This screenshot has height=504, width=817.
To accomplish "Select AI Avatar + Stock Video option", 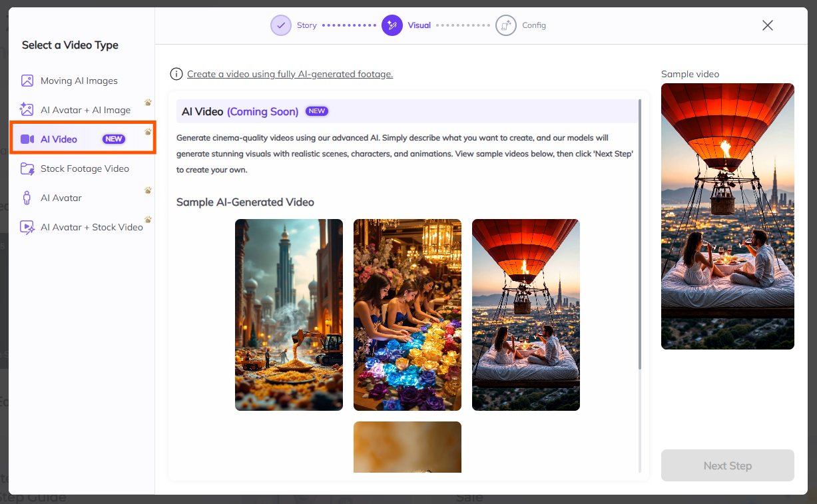I will (81, 227).
